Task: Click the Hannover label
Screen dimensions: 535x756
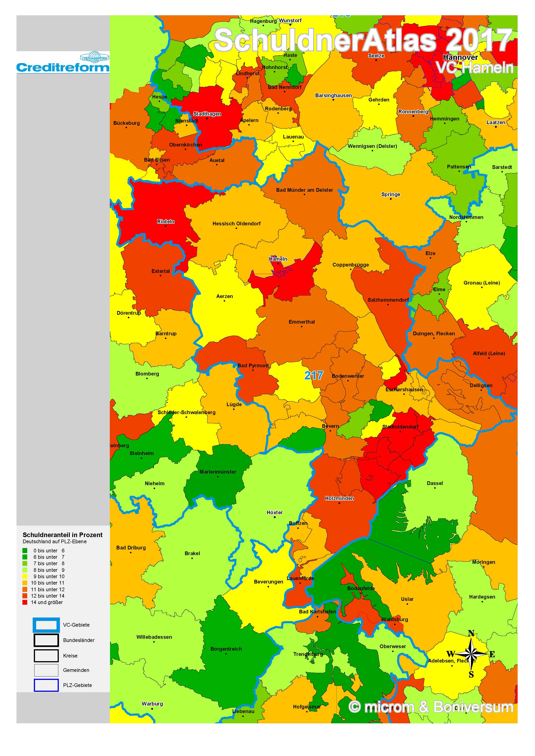Action: click(x=460, y=57)
